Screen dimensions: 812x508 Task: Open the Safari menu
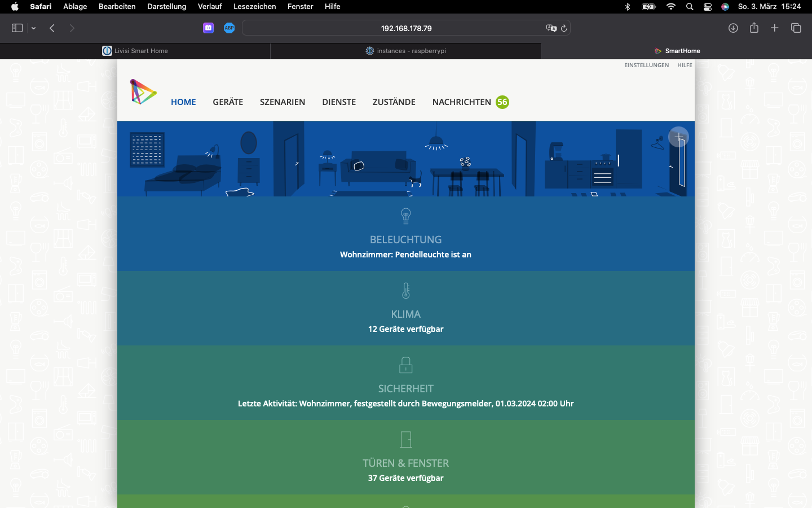[41, 6]
